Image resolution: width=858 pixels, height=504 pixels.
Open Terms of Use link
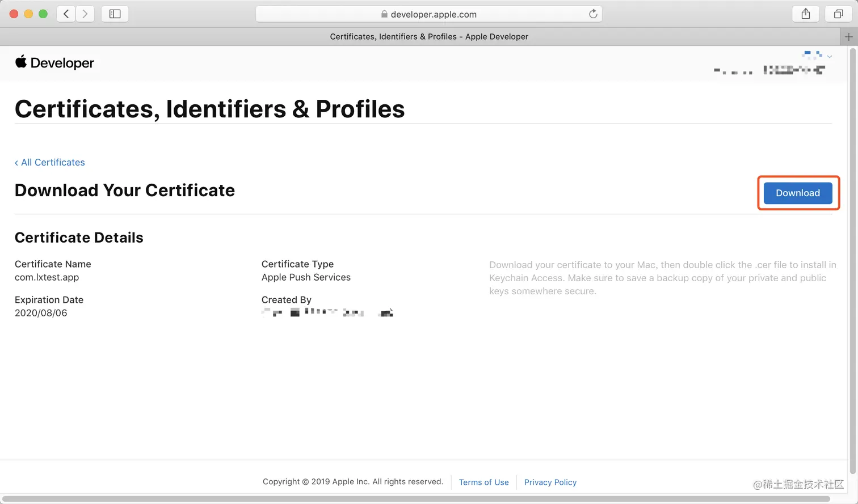(484, 482)
